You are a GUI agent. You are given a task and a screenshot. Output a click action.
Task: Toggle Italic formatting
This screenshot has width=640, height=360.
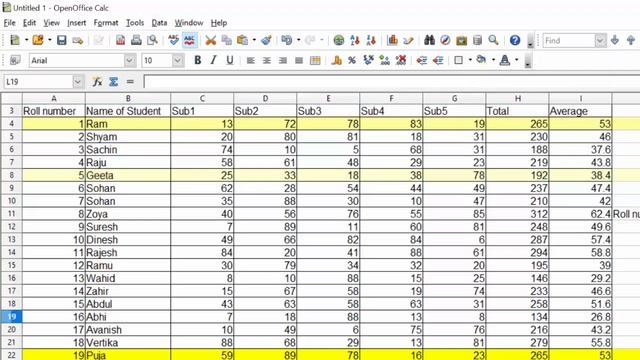[x=213, y=60]
